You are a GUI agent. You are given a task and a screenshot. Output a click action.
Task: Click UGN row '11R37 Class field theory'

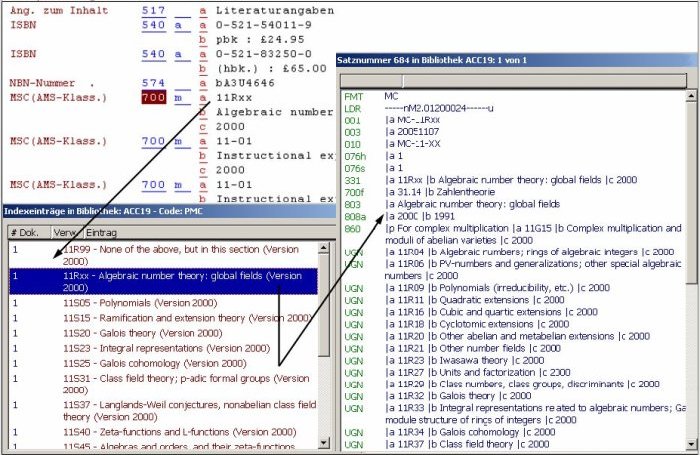tap(513, 444)
